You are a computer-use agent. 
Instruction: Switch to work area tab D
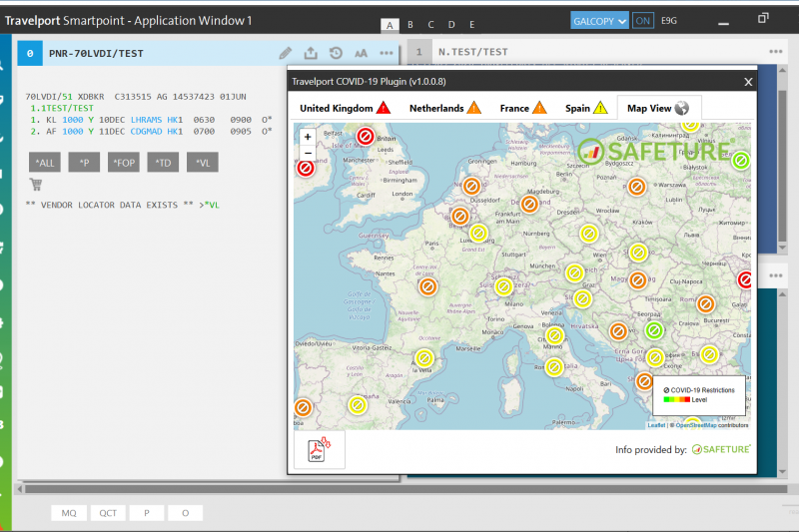[x=451, y=25]
